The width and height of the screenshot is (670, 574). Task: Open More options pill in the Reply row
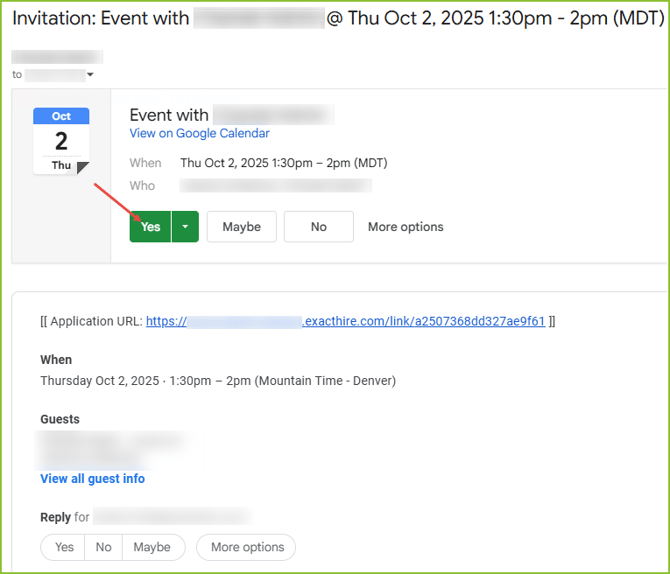[247, 547]
